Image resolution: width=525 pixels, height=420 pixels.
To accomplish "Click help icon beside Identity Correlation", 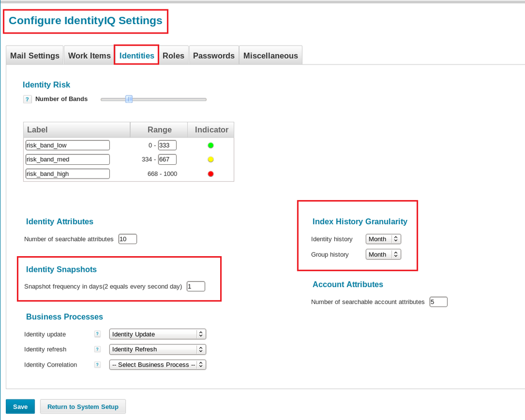I will coord(97,364).
